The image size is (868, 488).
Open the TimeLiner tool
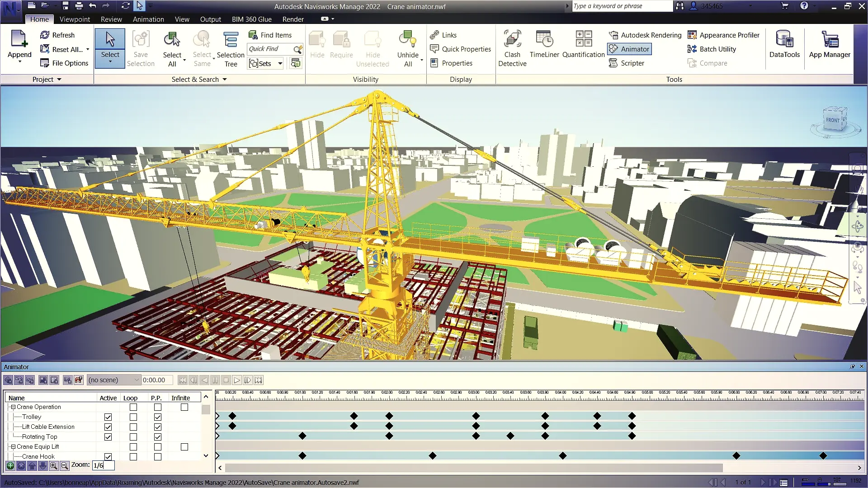544,44
